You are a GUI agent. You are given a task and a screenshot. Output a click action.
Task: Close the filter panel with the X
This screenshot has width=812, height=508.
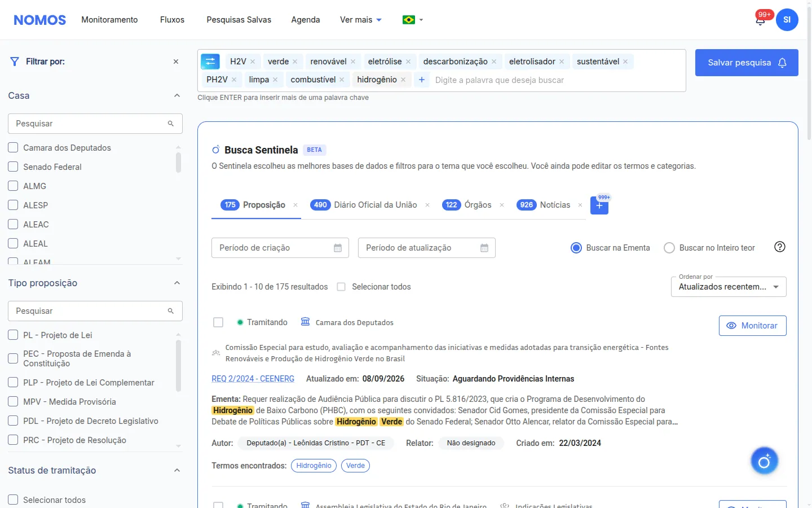(176, 62)
